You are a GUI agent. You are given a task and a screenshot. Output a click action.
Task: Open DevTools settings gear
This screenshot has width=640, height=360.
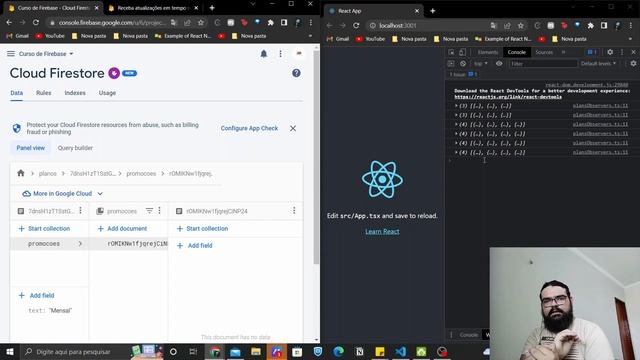click(x=610, y=52)
